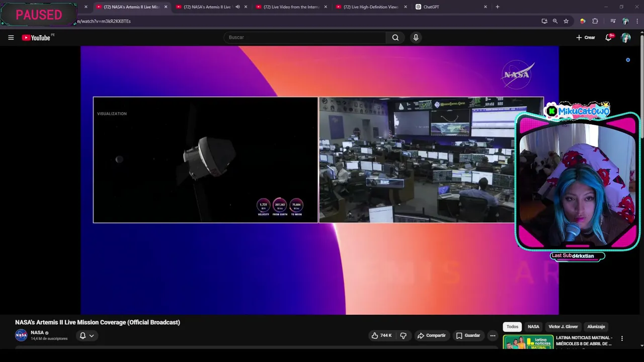
Task: Like the video showing 744 K
Action: [381, 335]
